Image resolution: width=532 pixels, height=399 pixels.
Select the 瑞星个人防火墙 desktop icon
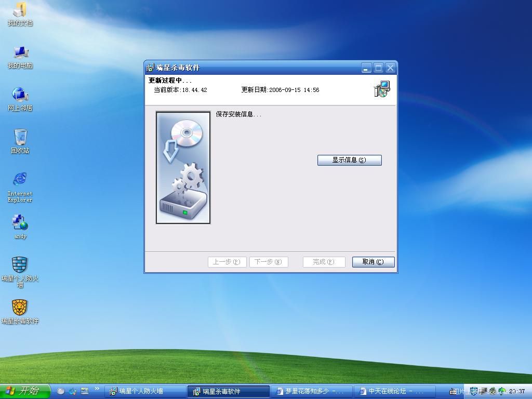pyautogui.click(x=20, y=272)
